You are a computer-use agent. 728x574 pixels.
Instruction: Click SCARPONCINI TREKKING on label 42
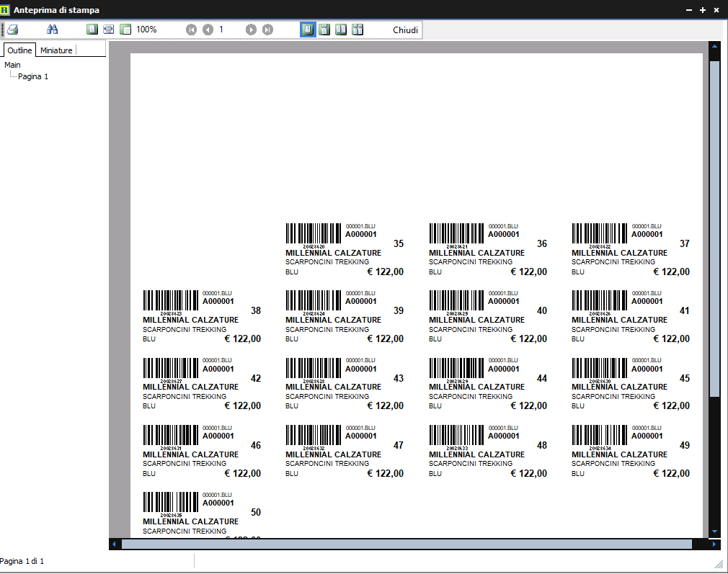185,396
